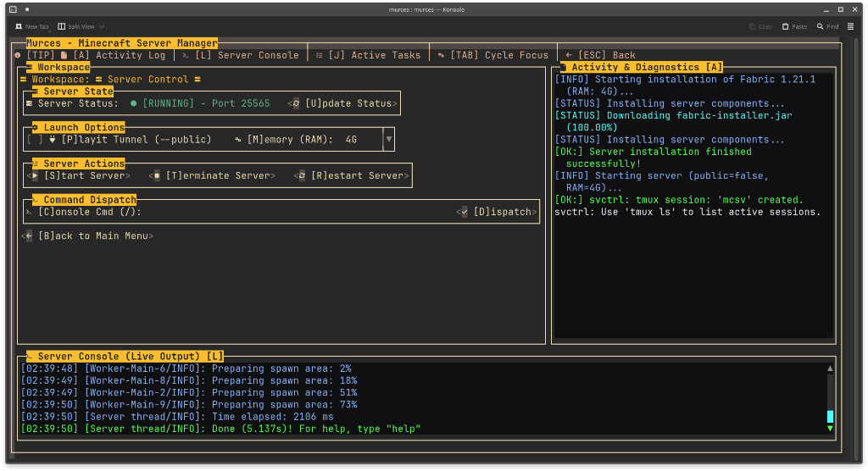Open a new Konsole tab
Screen dimensions: 868x471
coord(32,26)
